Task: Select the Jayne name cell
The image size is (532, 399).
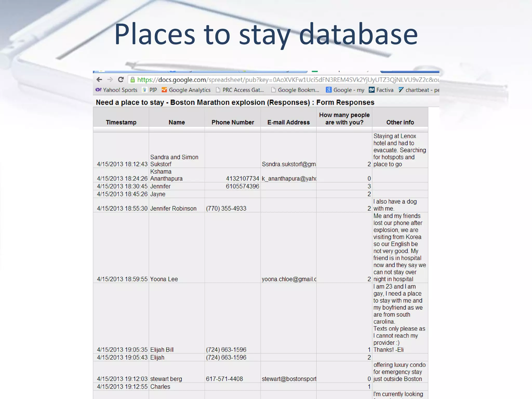Action: coord(177,194)
